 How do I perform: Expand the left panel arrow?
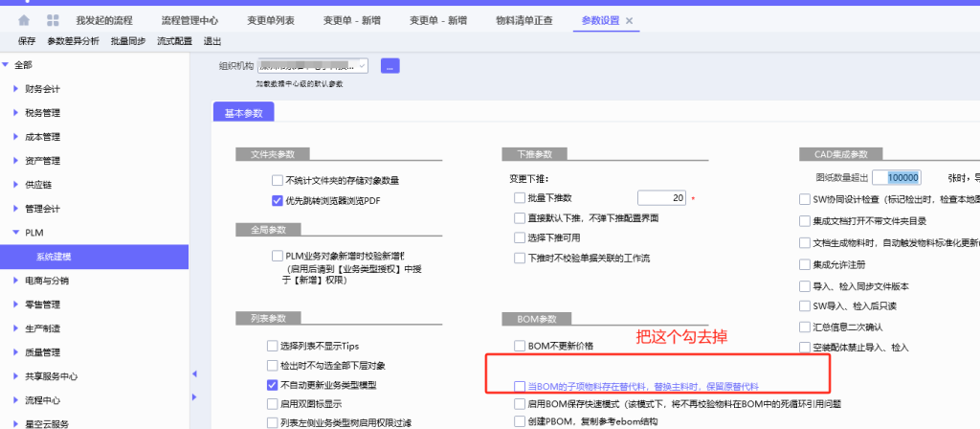pos(194,396)
